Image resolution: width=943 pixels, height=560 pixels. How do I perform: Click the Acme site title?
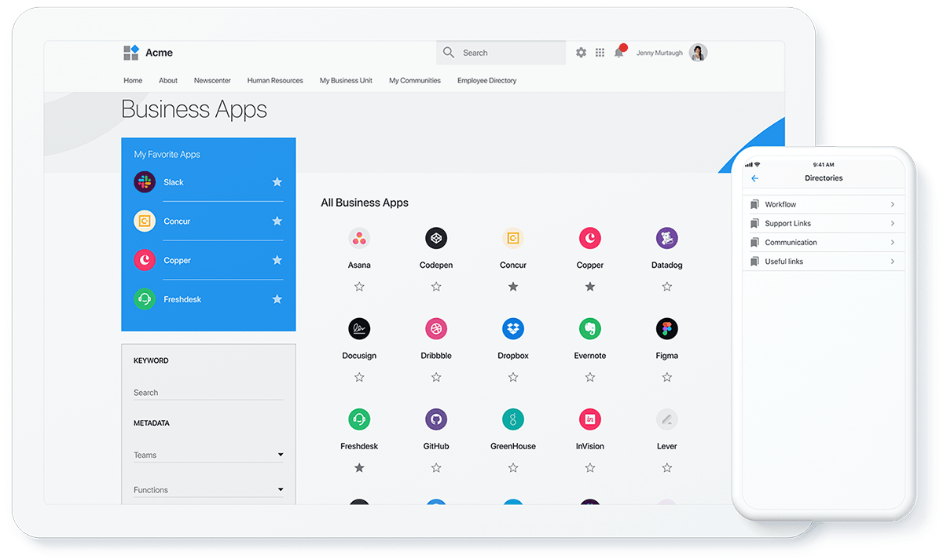[159, 53]
